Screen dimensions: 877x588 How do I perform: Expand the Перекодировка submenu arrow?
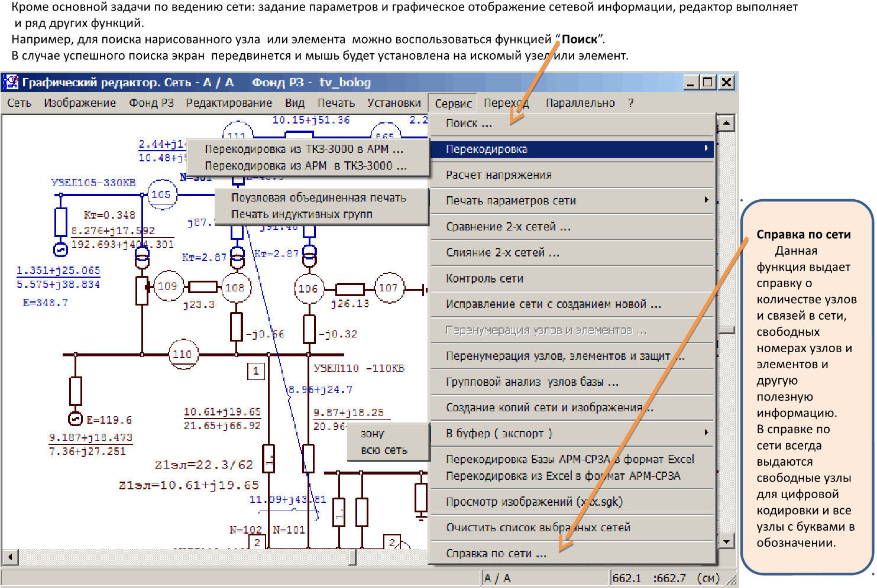pos(706,149)
